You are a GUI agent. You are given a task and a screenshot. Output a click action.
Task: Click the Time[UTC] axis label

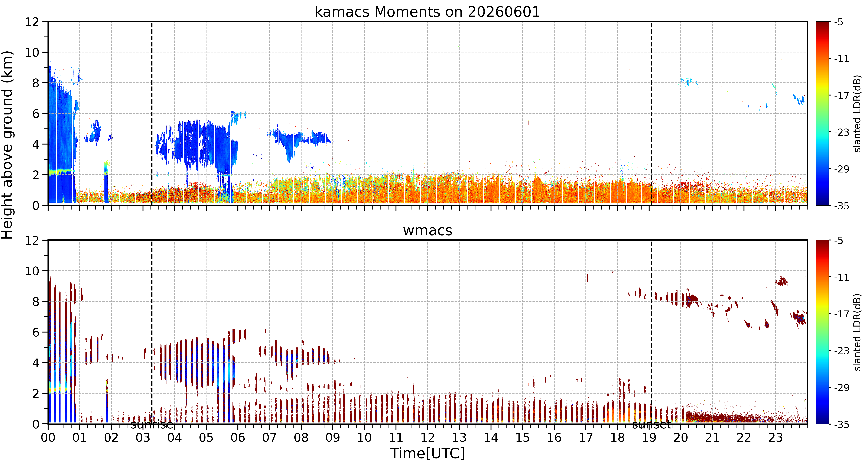point(427,454)
